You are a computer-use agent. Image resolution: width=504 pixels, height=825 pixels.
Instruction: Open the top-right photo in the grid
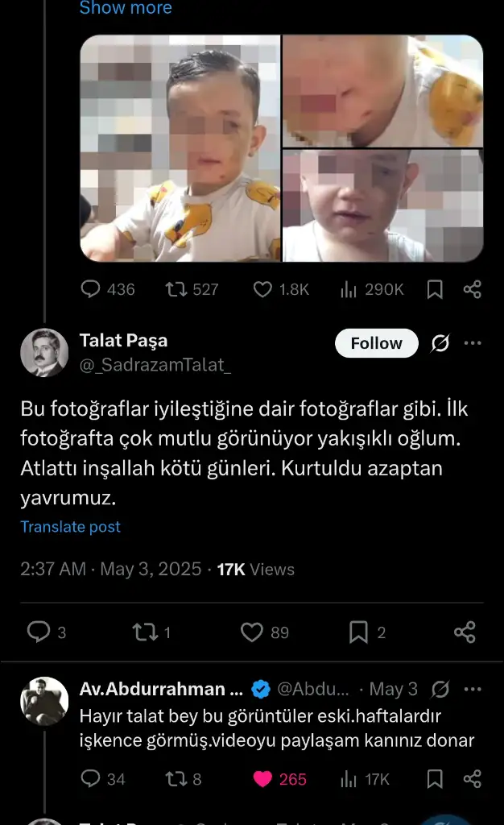[382, 91]
